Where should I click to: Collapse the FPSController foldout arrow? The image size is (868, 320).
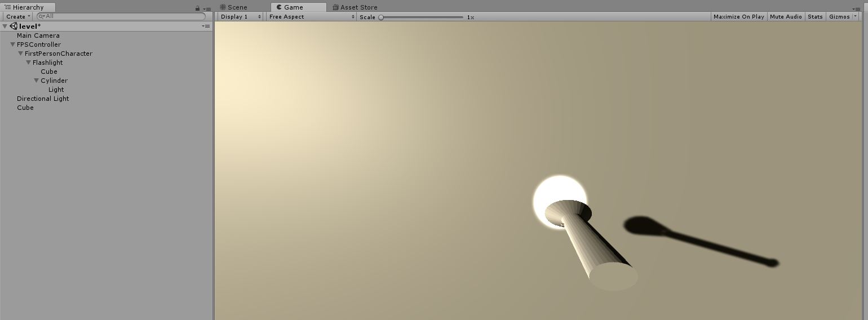coord(12,45)
